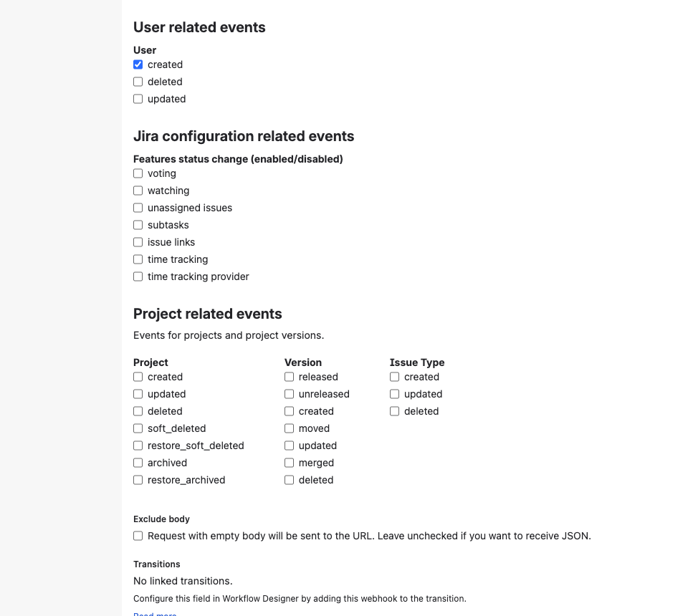688x616 pixels.
Task: Enable the Project soft_deleted event
Action: click(138, 428)
